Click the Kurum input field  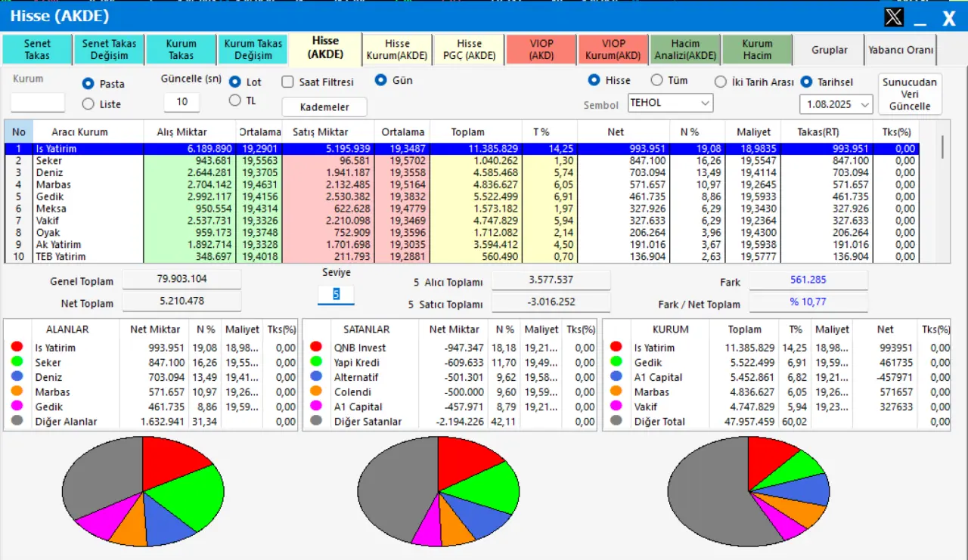pyautogui.click(x=38, y=103)
